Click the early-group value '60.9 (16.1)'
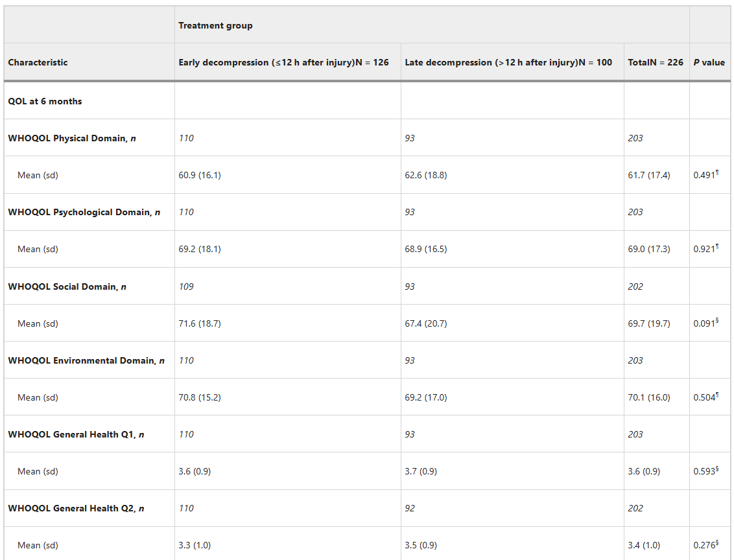734x560 pixels. [x=200, y=176]
